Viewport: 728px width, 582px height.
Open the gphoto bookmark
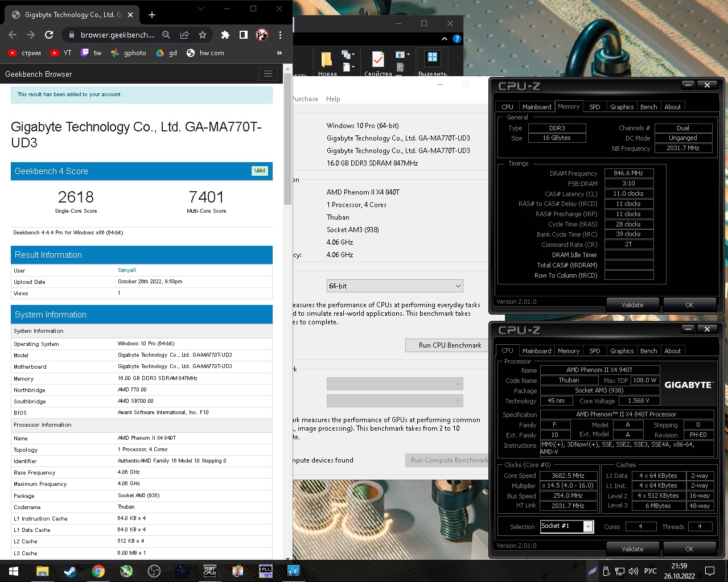coord(129,53)
